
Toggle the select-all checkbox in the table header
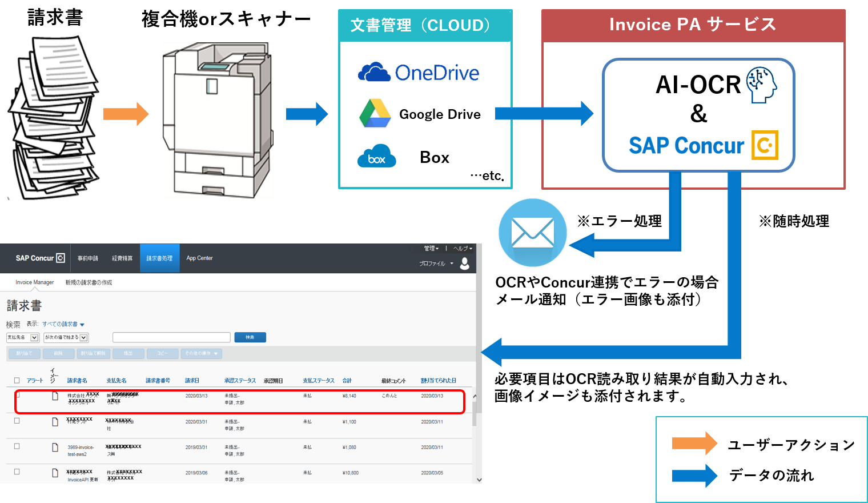click(17, 380)
